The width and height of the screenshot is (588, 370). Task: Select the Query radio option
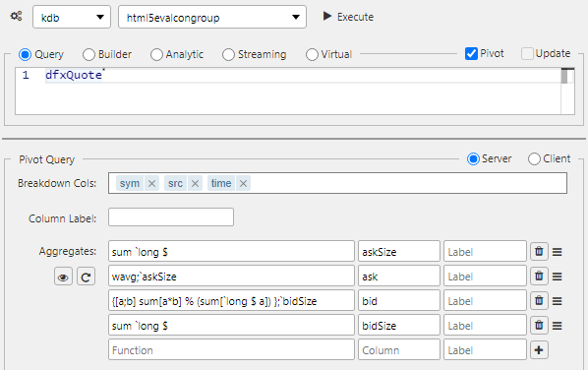tap(25, 54)
